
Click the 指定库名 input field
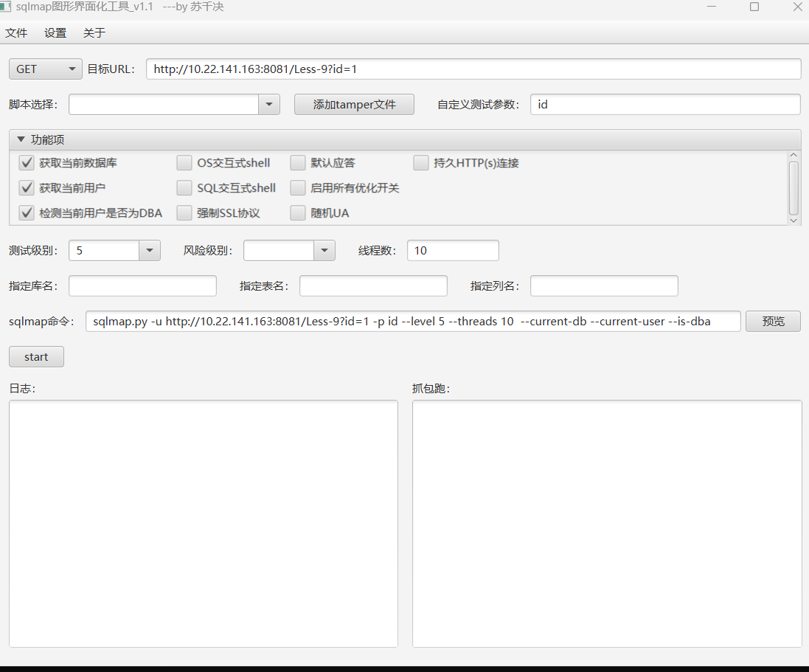tap(142, 286)
